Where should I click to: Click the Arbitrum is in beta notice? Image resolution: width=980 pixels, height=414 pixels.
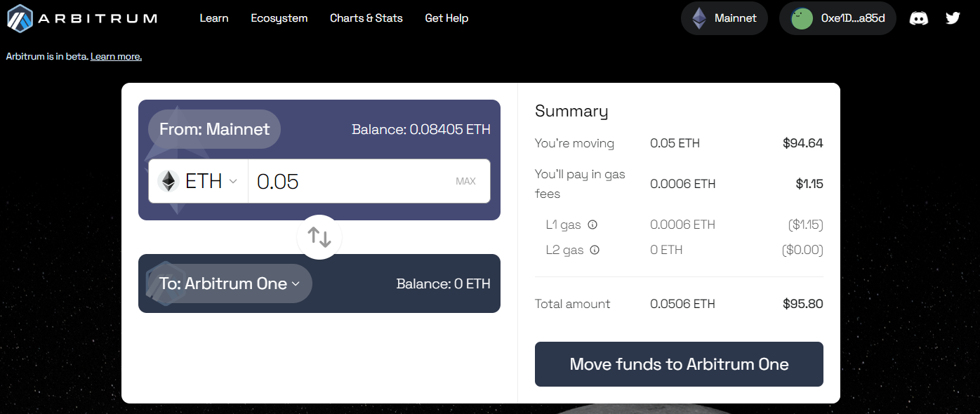(47, 56)
